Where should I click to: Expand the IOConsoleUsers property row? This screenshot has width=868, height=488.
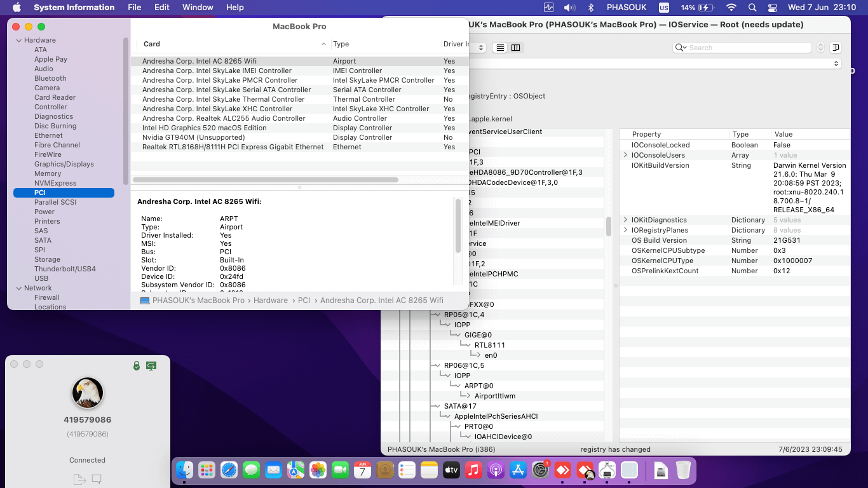pyautogui.click(x=625, y=154)
